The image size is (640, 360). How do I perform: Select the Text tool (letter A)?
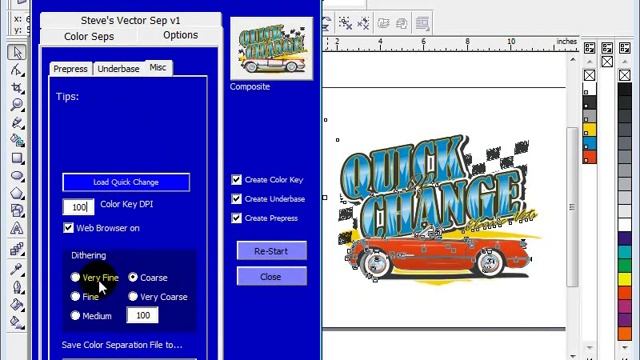point(17,228)
